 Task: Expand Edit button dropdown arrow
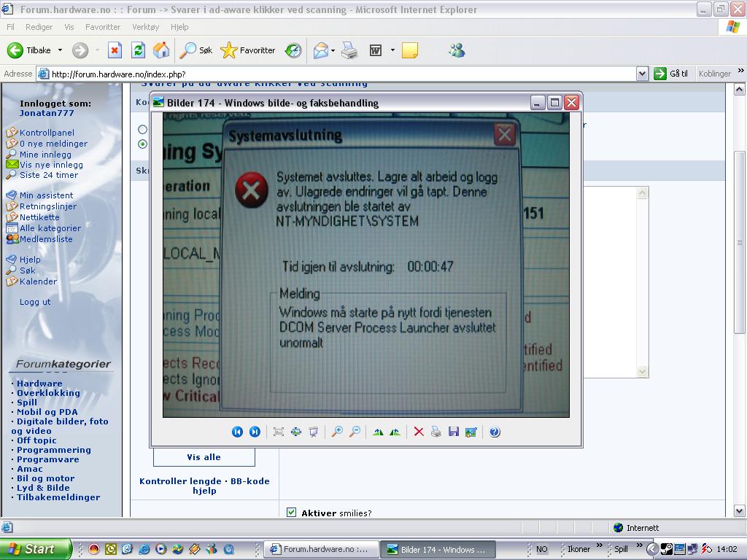392,50
